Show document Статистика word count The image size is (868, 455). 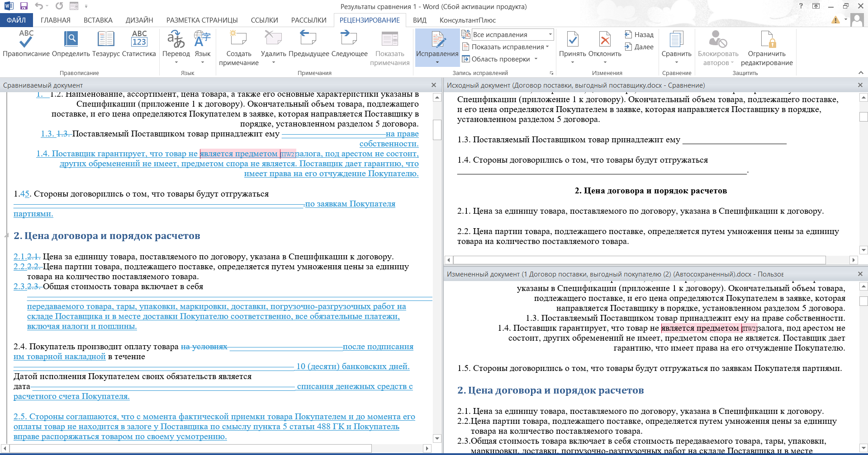pyautogui.click(x=139, y=44)
